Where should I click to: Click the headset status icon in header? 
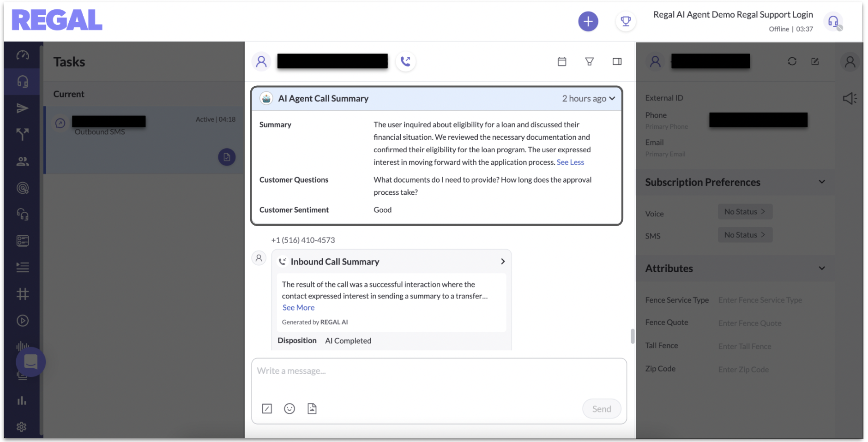834,22
